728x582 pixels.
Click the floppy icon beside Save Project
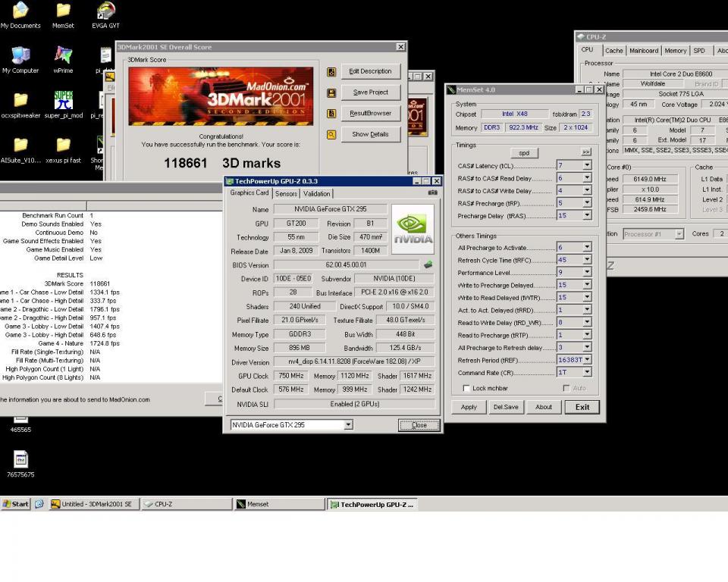(x=331, y=92)
